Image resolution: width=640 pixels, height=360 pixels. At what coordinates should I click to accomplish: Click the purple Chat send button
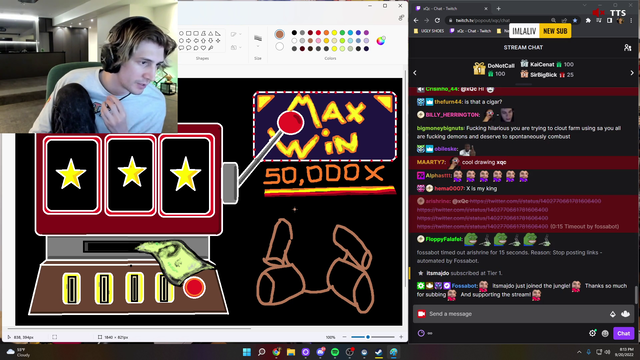623,333
